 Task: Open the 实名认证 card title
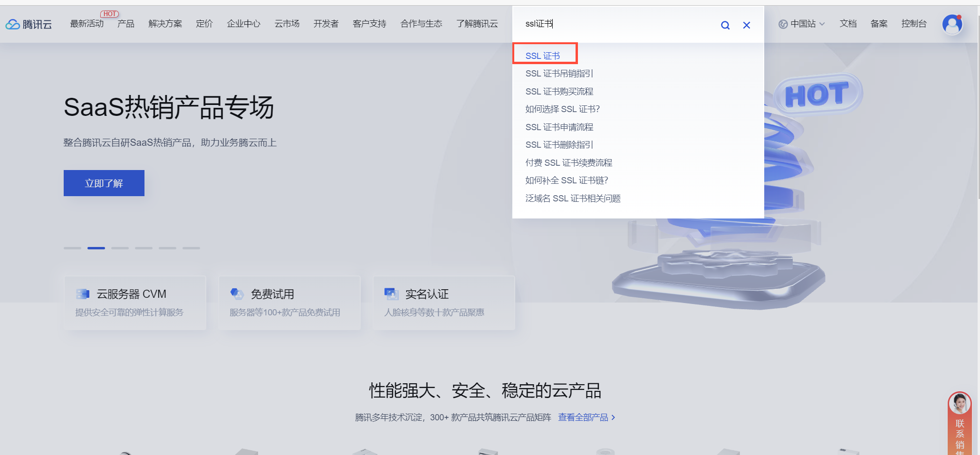point(427,294)
